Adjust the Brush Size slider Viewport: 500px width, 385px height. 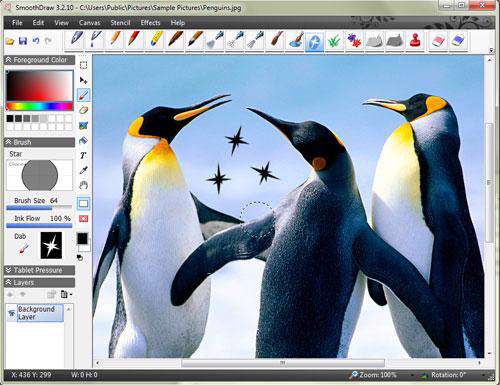[39, 208]
